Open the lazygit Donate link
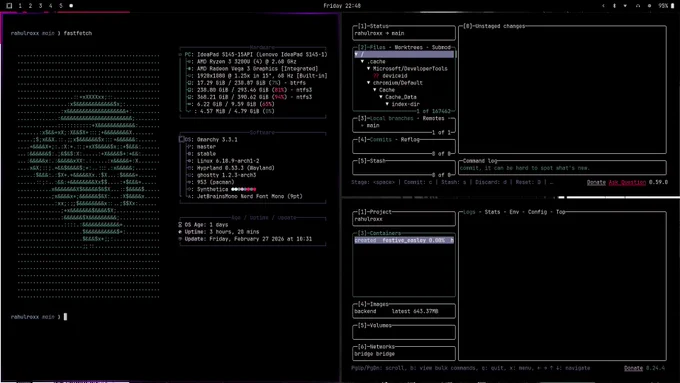The width and height of the screenshot is (680, 383). 596,182
